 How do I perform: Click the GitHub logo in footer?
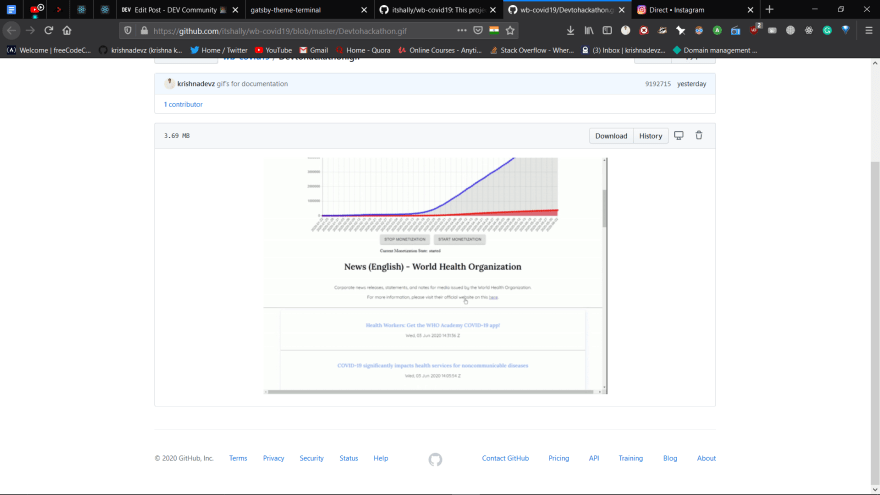pyautogui.click(x=435, y=460)
